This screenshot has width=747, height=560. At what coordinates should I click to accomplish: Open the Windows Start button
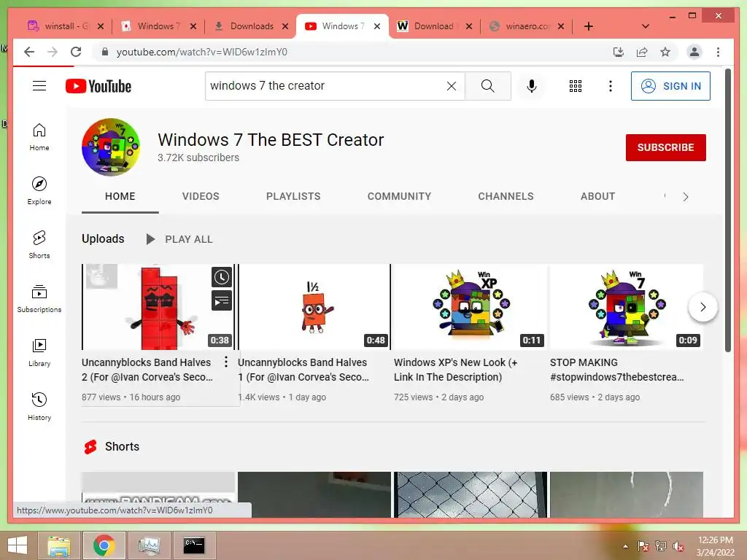[x=18, y=545]
